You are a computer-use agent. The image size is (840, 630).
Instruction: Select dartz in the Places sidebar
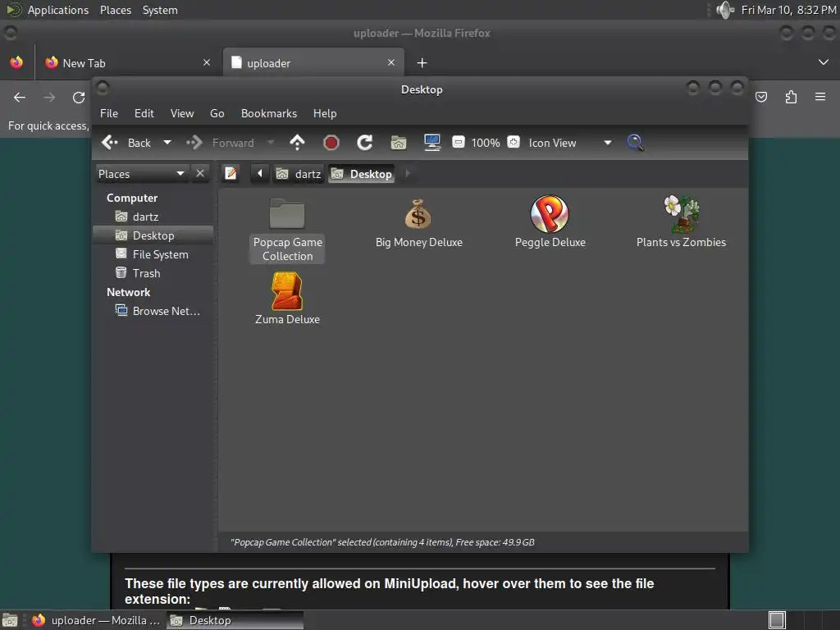(x=153, y=217)
